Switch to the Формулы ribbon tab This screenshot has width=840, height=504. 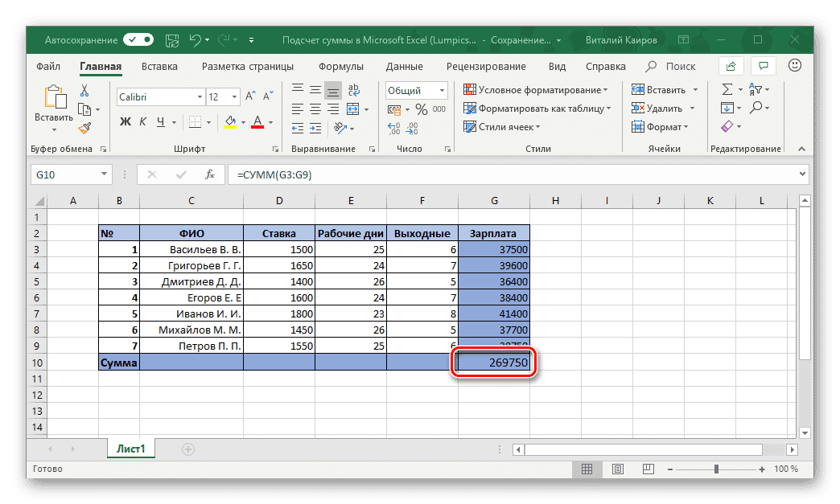pos(341,67)
